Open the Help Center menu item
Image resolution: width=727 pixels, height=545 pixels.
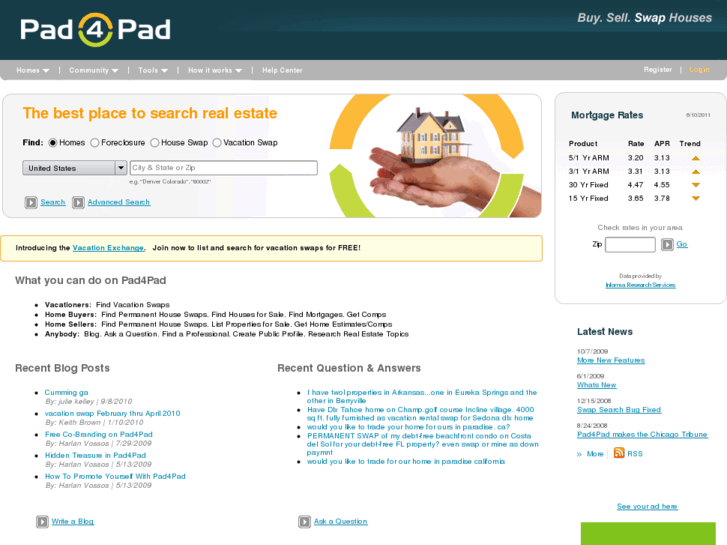click(282, 71)
